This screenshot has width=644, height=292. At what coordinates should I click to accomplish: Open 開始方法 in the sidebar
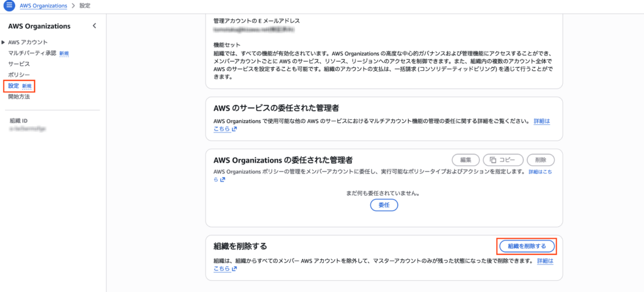[x=19, y=97]
